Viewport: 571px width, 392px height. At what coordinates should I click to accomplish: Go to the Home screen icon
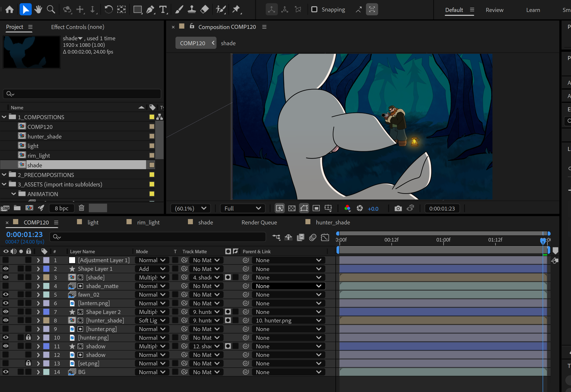[x=10, y=10]
